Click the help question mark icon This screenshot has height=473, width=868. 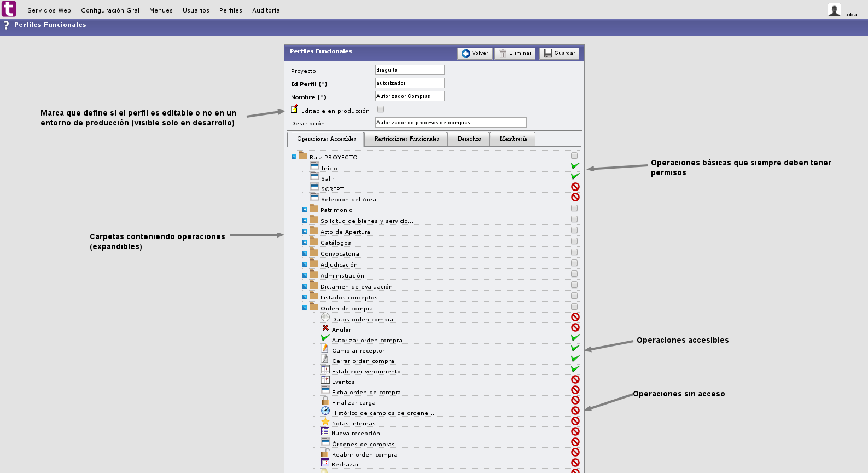pos(6,25)
